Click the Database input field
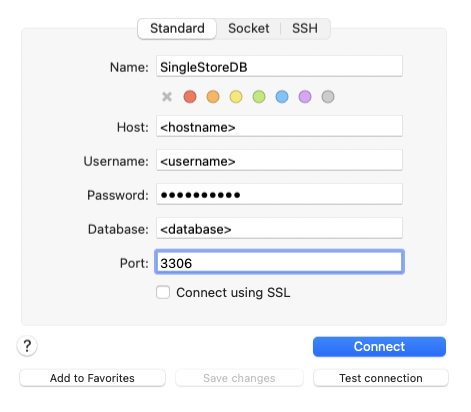The height and width of the screenshot is (412, 471). 279,228
